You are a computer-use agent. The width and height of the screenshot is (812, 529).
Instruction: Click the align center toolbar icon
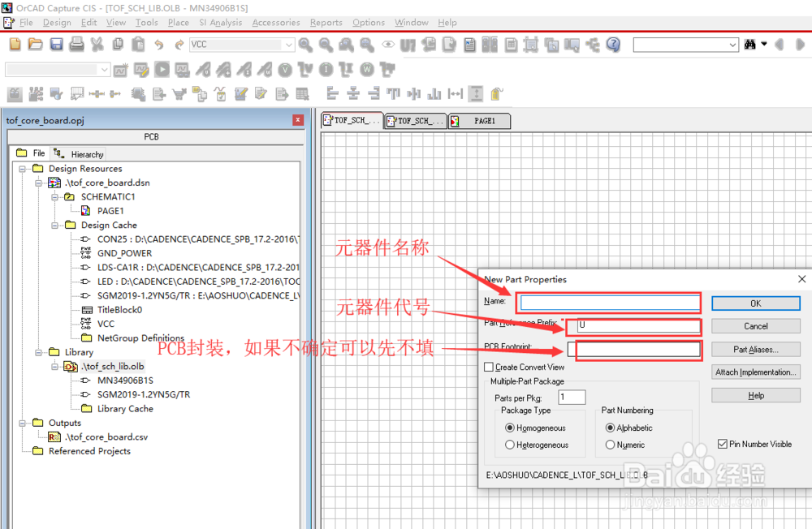(x=353, y=93)
